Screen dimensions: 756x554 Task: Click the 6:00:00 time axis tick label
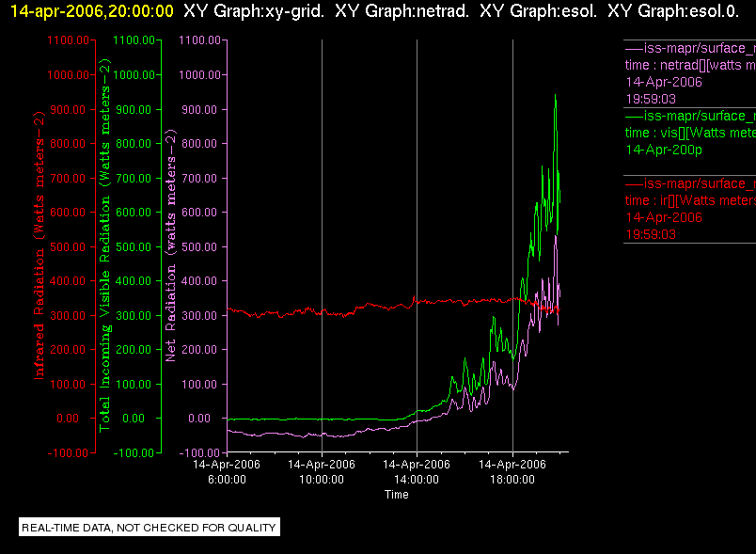tap(227, 471)
